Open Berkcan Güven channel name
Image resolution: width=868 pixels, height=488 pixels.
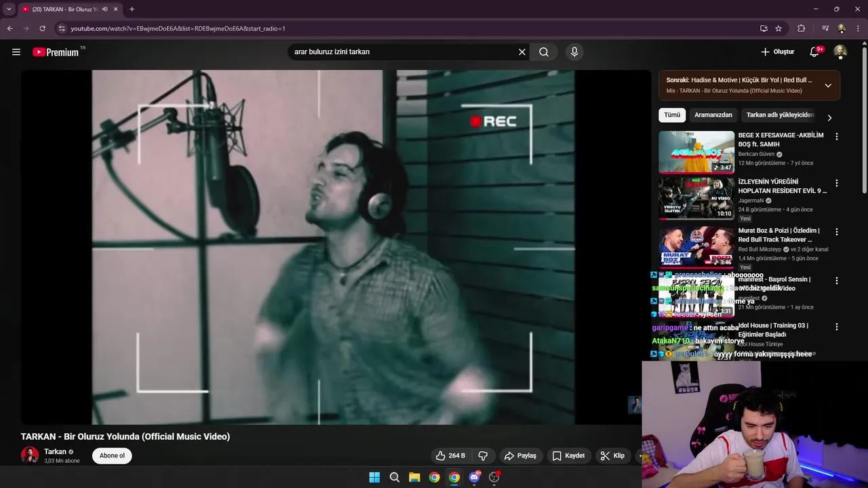[755, 154]
